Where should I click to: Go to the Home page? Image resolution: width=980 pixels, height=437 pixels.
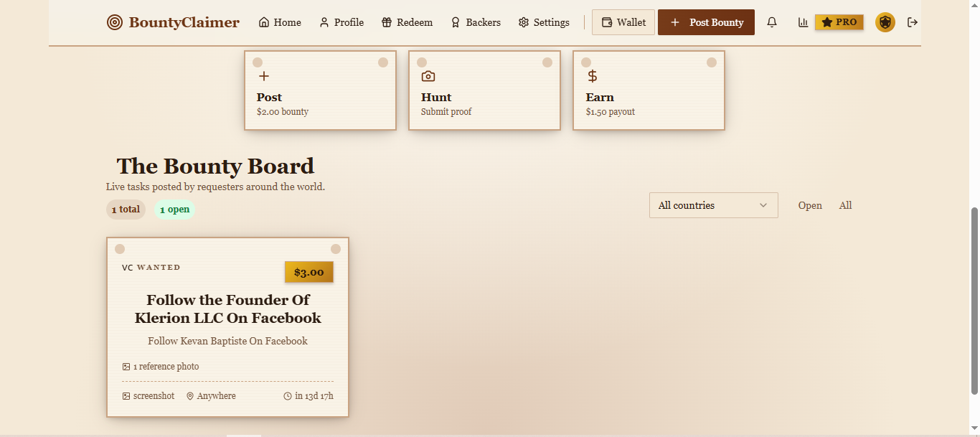pos(280,22)
